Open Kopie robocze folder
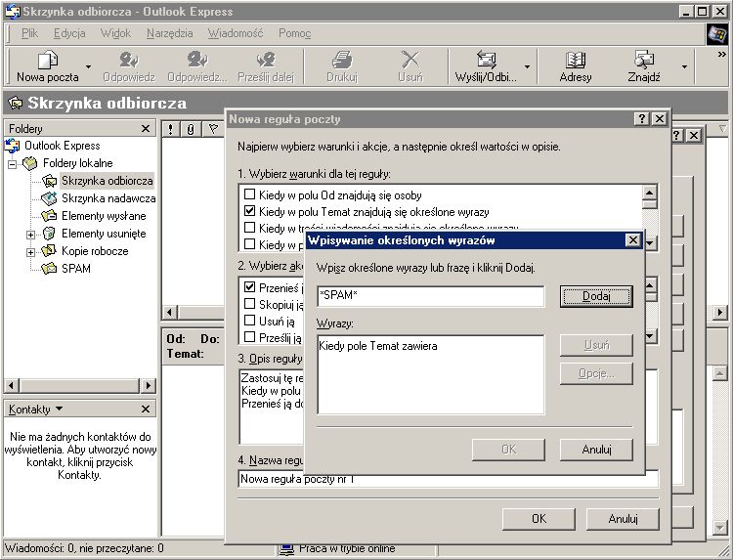Image resolution: width=733 pixels, height=560 pixels. coord(95,251)
